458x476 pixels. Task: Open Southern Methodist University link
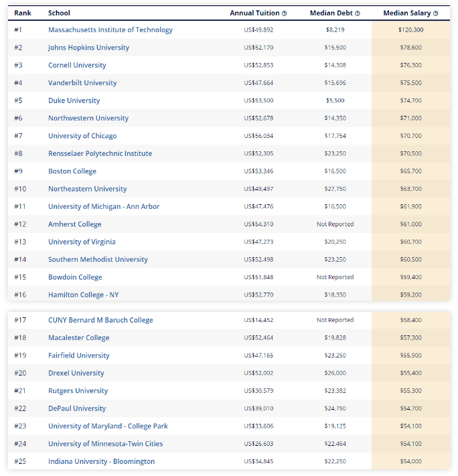coord(98,259)
